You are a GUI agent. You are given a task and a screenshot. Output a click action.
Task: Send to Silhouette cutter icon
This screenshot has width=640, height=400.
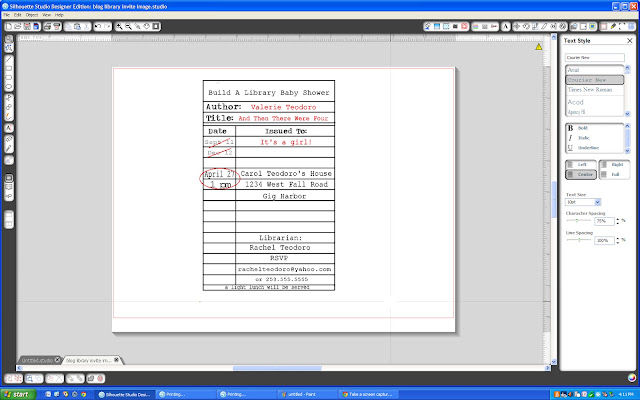click(x=57, y=27)
